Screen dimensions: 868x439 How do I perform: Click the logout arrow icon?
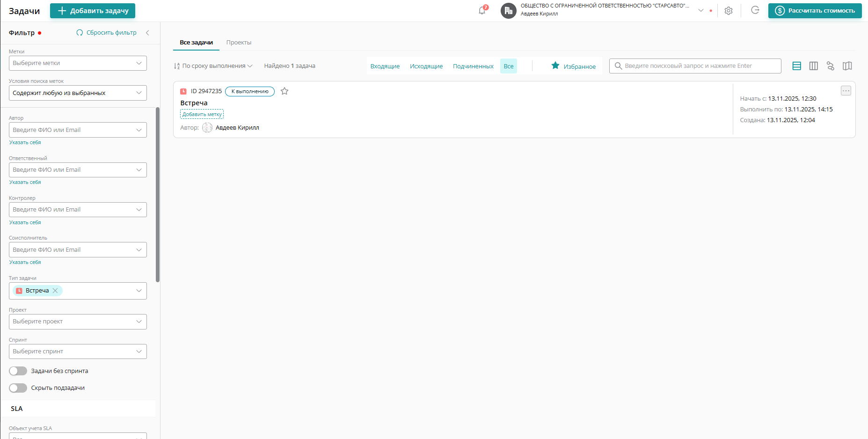[755, 10]
